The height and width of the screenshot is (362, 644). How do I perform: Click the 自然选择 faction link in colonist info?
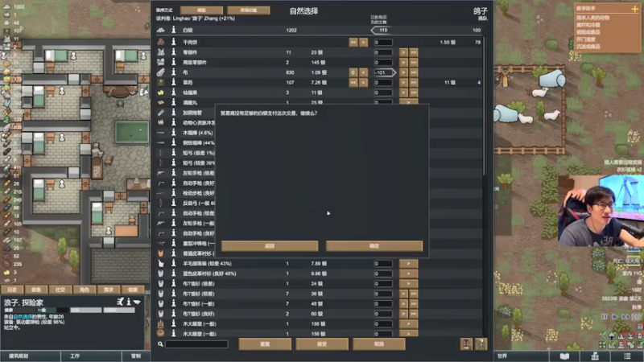23,317
